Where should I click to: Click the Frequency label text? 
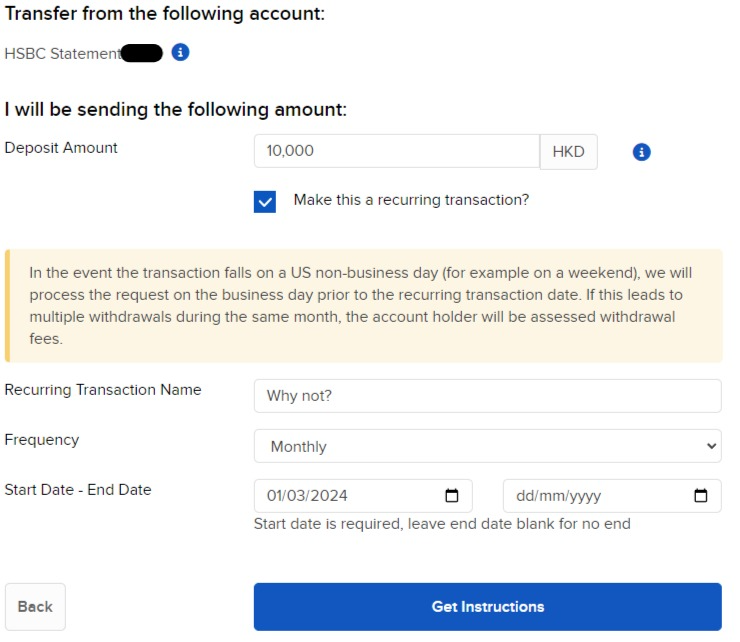42,440
